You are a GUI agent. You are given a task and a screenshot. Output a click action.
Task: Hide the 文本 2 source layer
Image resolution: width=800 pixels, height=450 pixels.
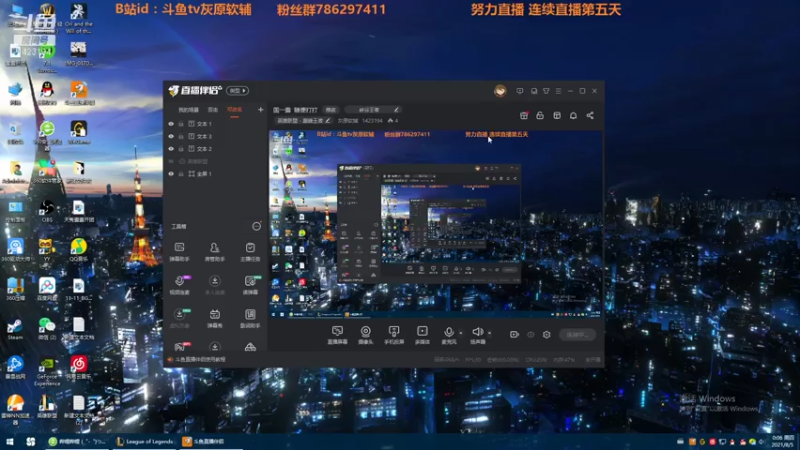point(171,149)
